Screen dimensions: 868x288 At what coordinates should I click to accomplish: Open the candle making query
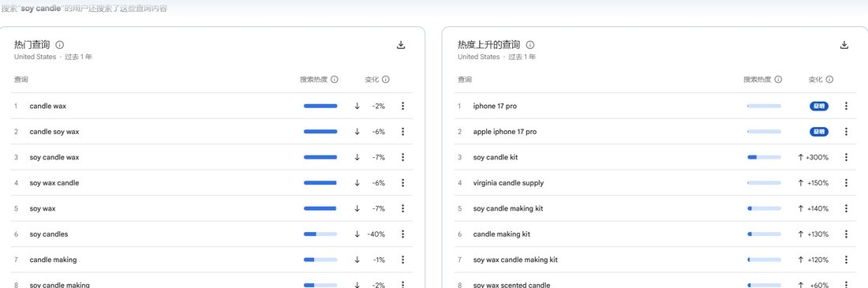53,260
